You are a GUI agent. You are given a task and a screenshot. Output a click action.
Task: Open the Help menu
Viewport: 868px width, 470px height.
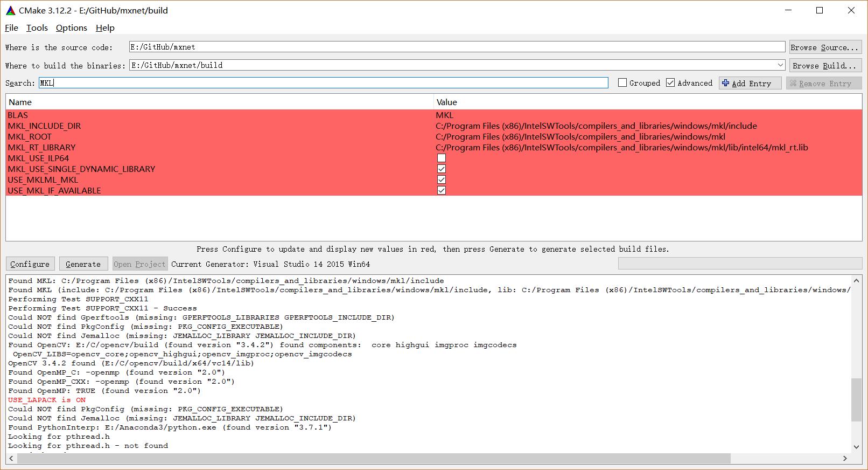pos(105,27)
